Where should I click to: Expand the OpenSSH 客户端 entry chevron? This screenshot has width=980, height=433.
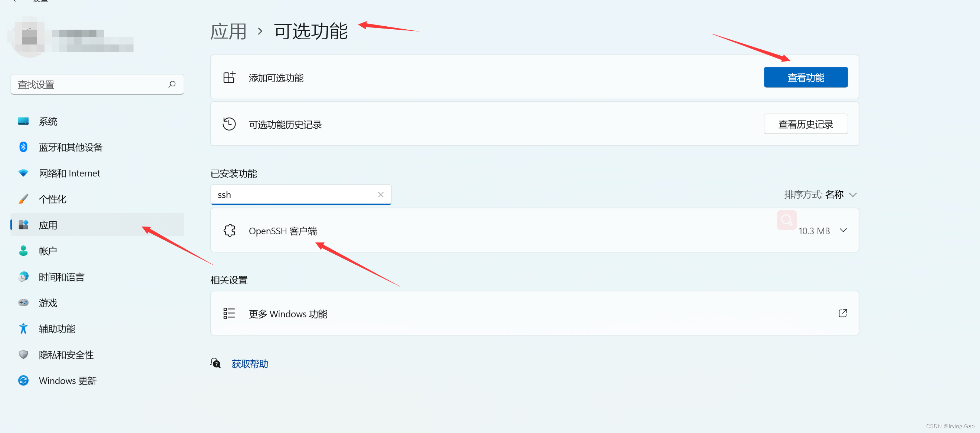click(843, 230)
